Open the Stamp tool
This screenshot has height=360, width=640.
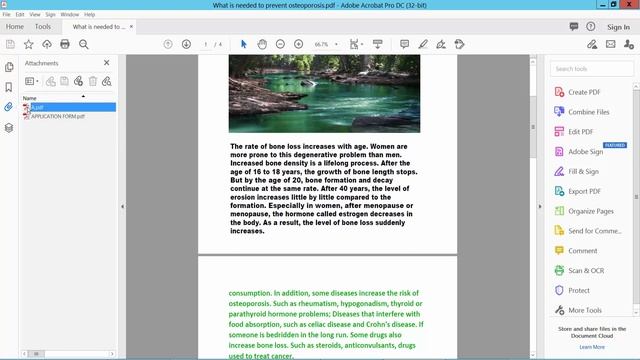click(459, 44)
